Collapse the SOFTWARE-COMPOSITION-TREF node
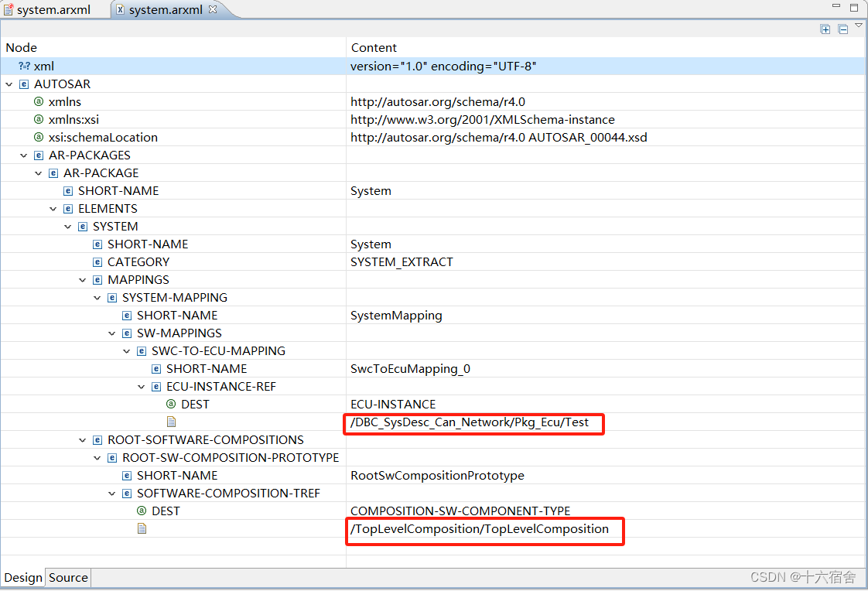The image size is (868, 591). pos(112,494)
